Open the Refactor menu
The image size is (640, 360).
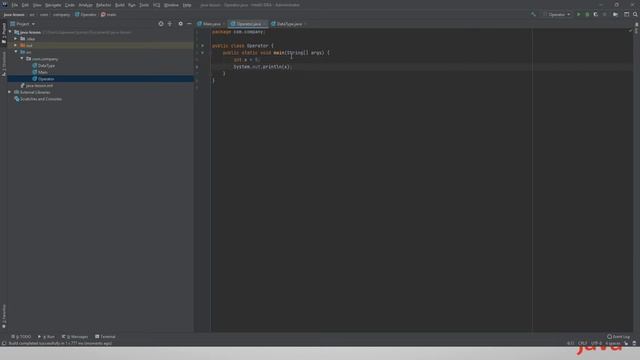(x=104, y=5)
